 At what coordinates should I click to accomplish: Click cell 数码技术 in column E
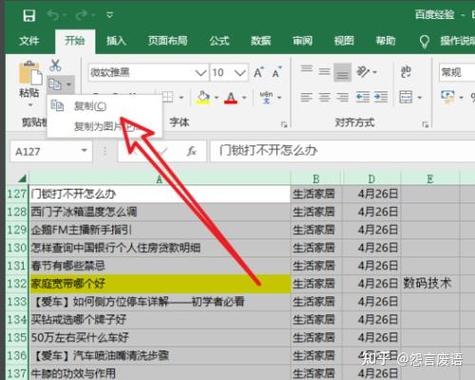[430, 284]
